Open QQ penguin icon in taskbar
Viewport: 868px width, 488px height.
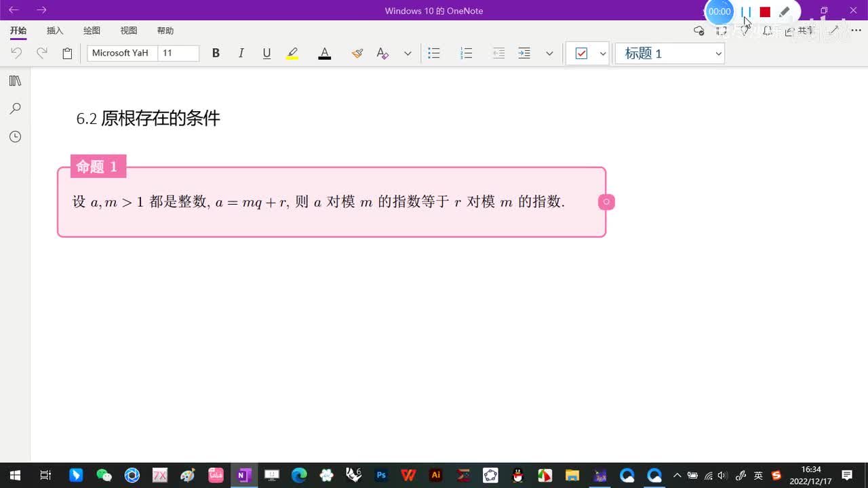[518, 475]
